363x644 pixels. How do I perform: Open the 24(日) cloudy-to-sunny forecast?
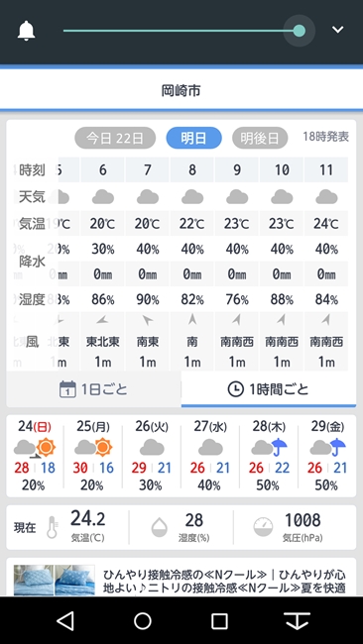(x=35, y=456)
